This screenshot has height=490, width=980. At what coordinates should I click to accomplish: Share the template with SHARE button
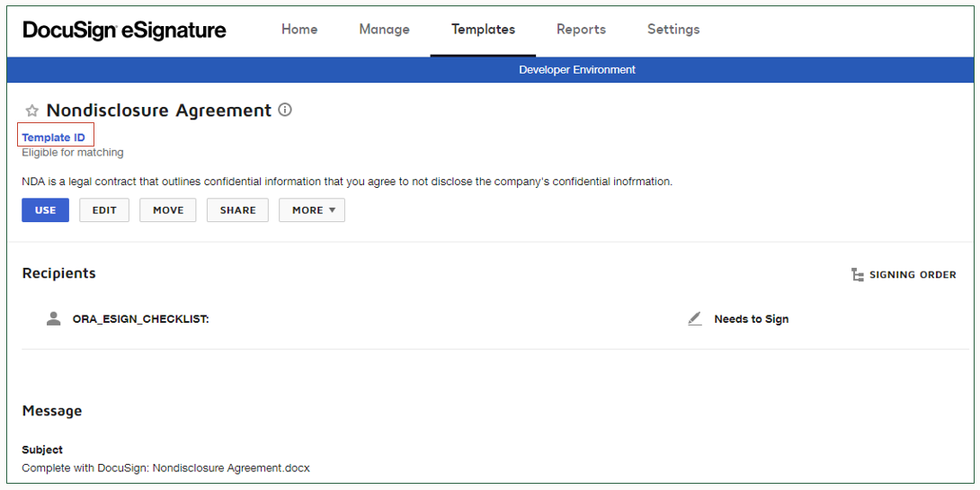(237, 210)
